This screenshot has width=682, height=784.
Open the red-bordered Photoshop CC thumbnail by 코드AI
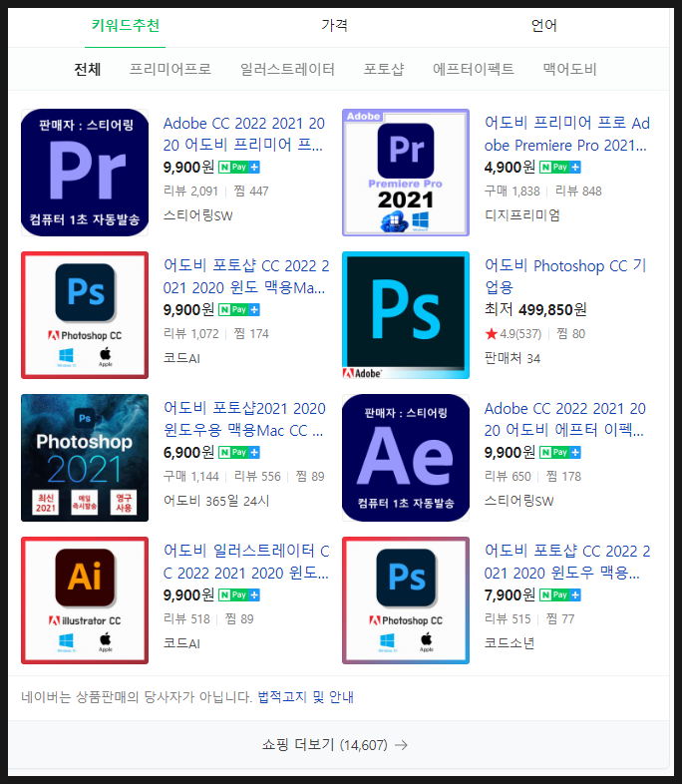click(x=85, y=315)
